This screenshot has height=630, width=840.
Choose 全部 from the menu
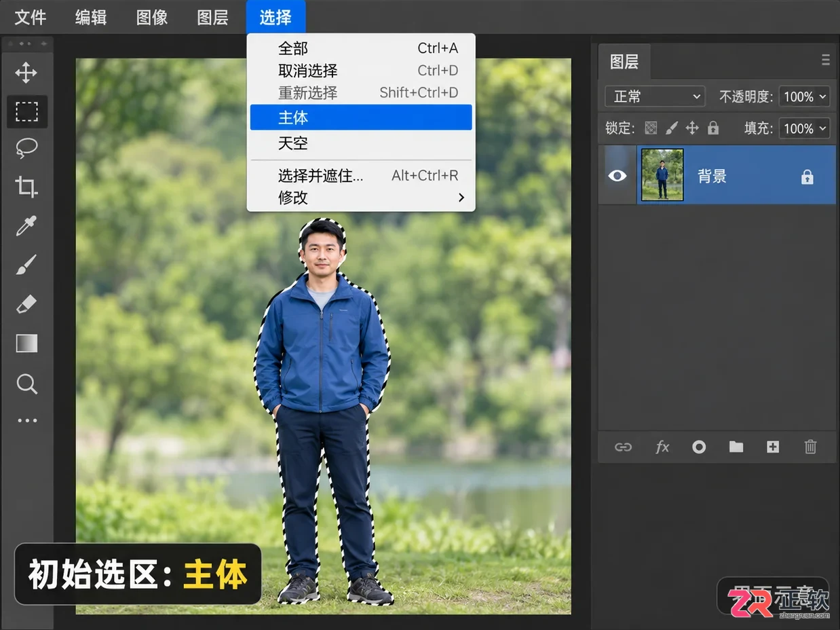click(x=362, y=48)
